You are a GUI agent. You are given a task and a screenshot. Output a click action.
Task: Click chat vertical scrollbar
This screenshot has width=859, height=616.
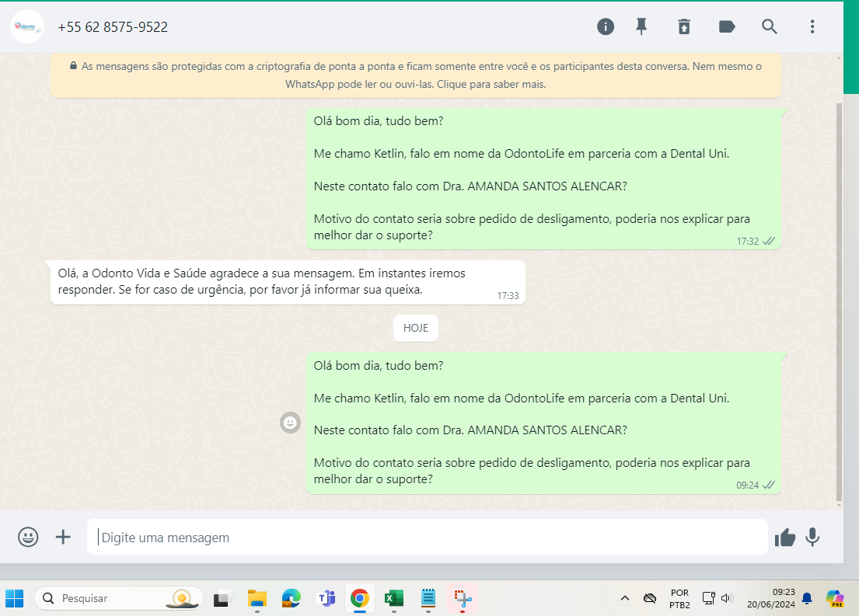(840, 301)
